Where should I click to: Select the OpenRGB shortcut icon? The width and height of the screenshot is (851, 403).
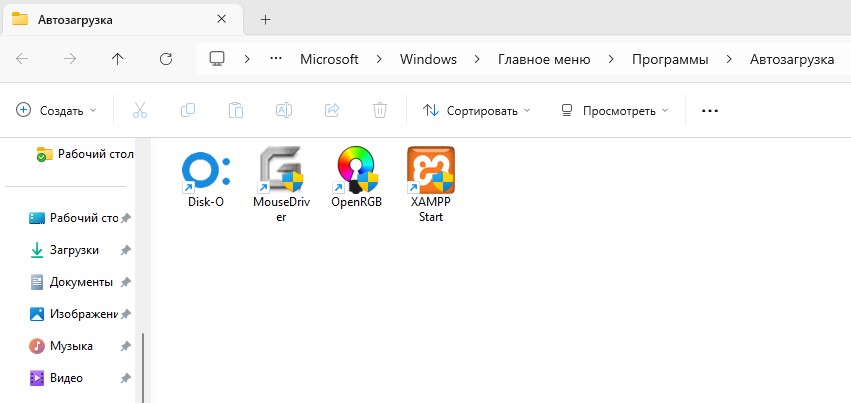point(356,170)
